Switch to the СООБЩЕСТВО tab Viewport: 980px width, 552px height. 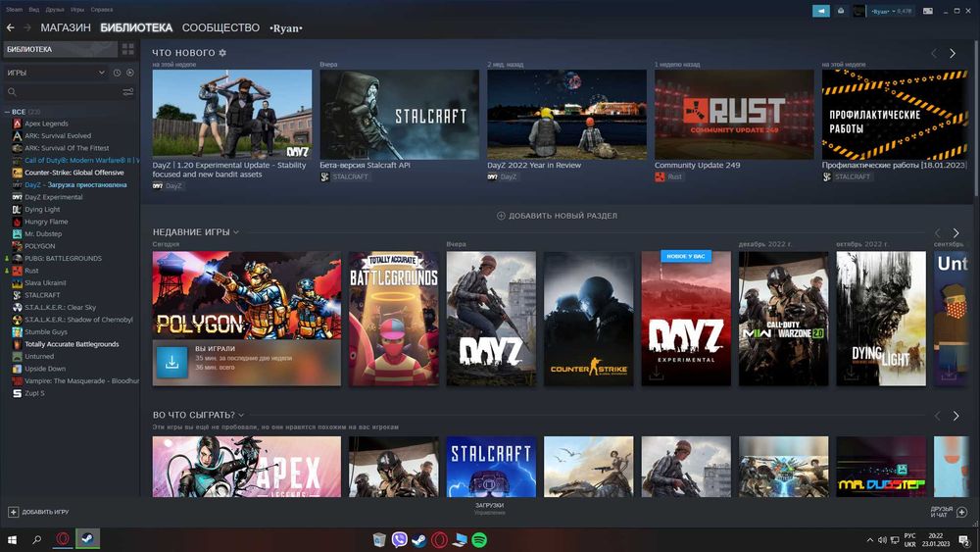tap(220, 27)
